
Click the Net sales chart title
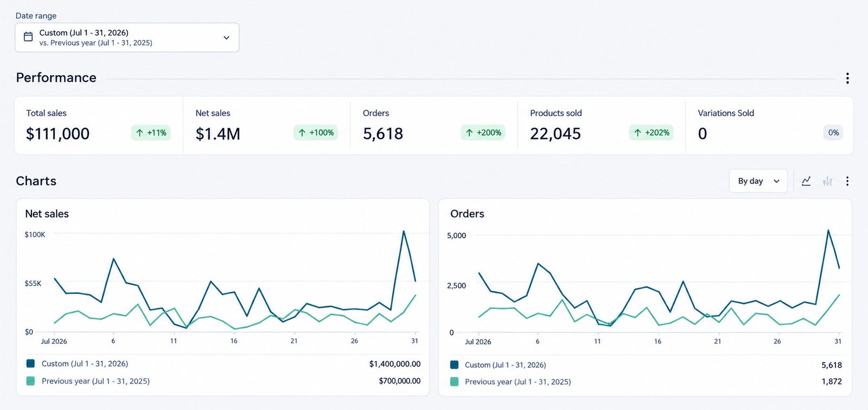[x=47, y=214]
